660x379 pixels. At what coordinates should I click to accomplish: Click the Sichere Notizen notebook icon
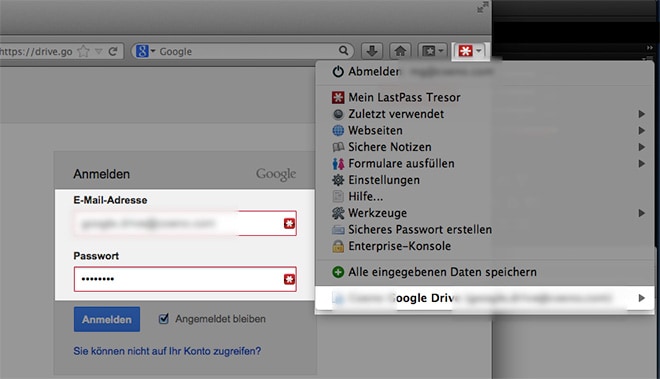click(x=338, y=147)
